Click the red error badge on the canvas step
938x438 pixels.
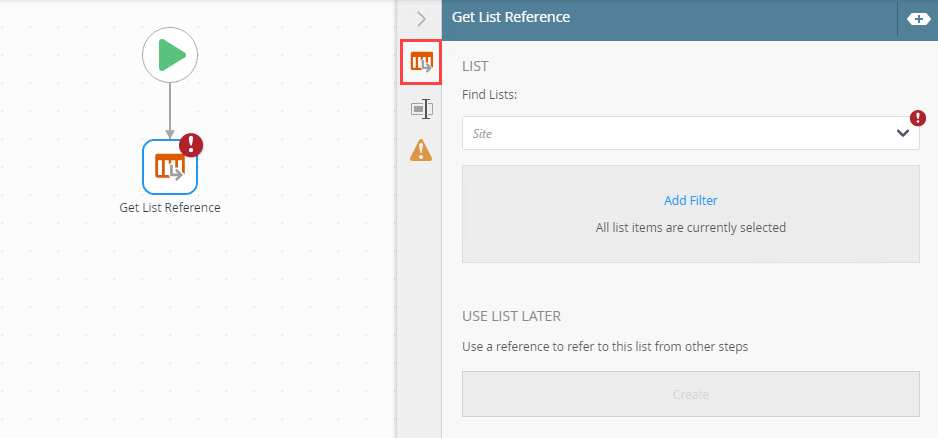pyautogui.click(x=190, y=145)
